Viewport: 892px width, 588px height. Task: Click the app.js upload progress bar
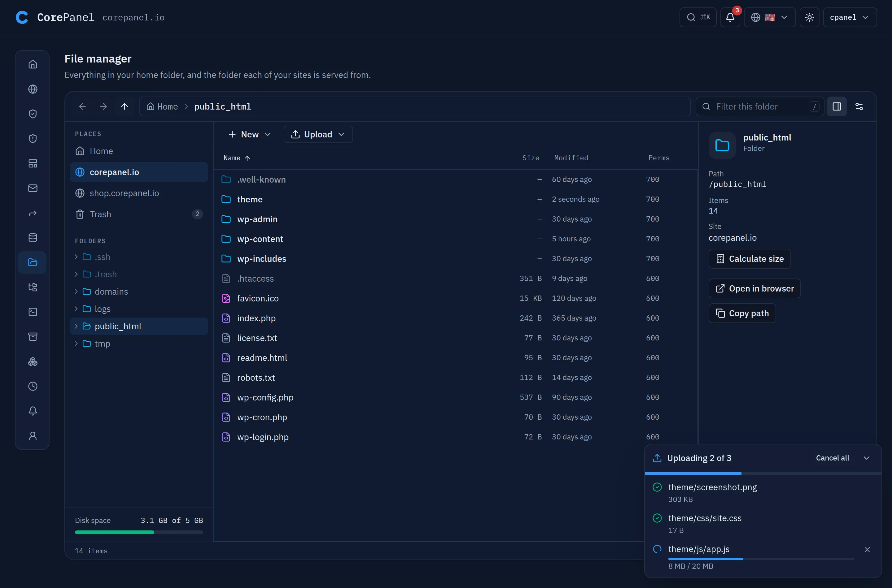[x=761, y=559]
